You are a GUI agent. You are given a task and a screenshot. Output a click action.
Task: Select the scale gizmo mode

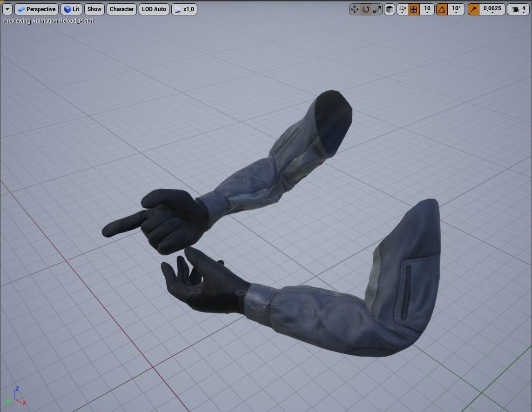pyautogui.click(x=377, y=9)
